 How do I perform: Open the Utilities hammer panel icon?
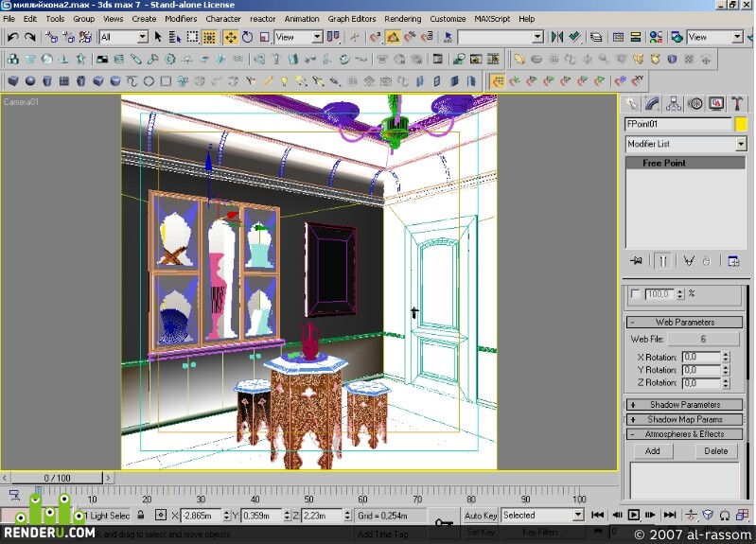(737, 104)
